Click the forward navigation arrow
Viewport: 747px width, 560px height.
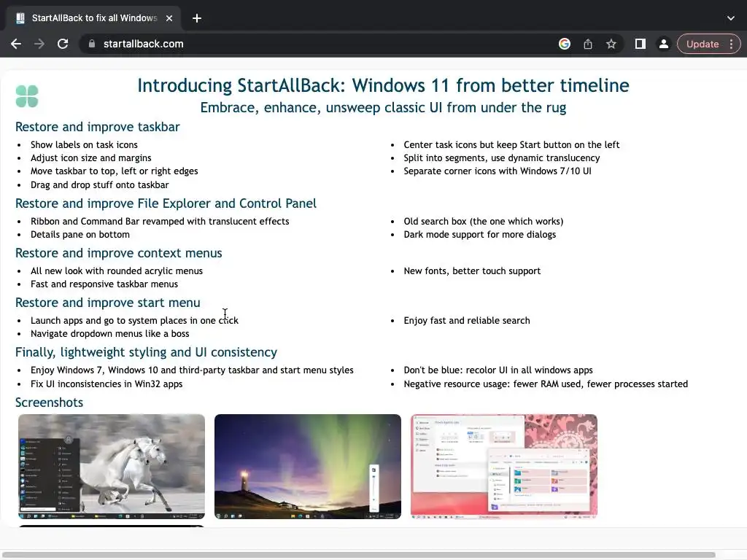tap(39, 44)
